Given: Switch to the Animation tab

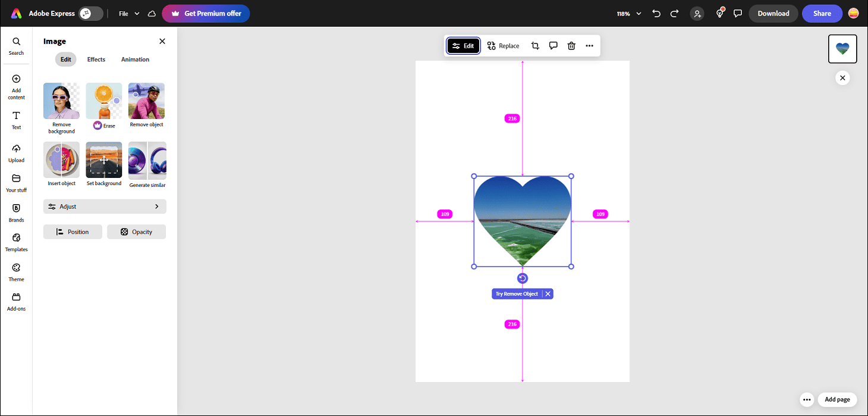Looking at the screenshot, I should click(x=134, y=59).
